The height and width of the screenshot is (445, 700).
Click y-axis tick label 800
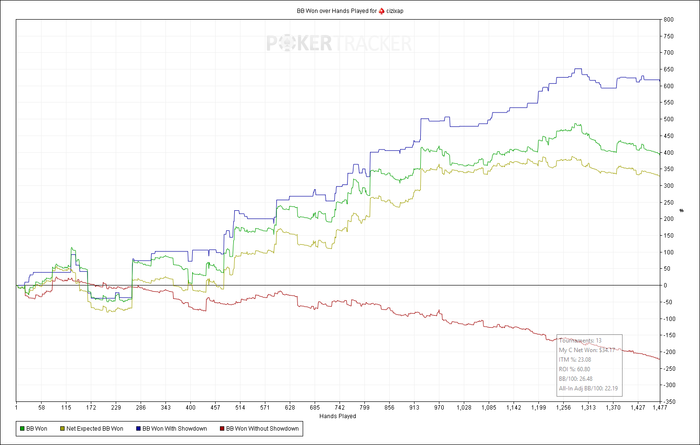(x=669, y=20)
